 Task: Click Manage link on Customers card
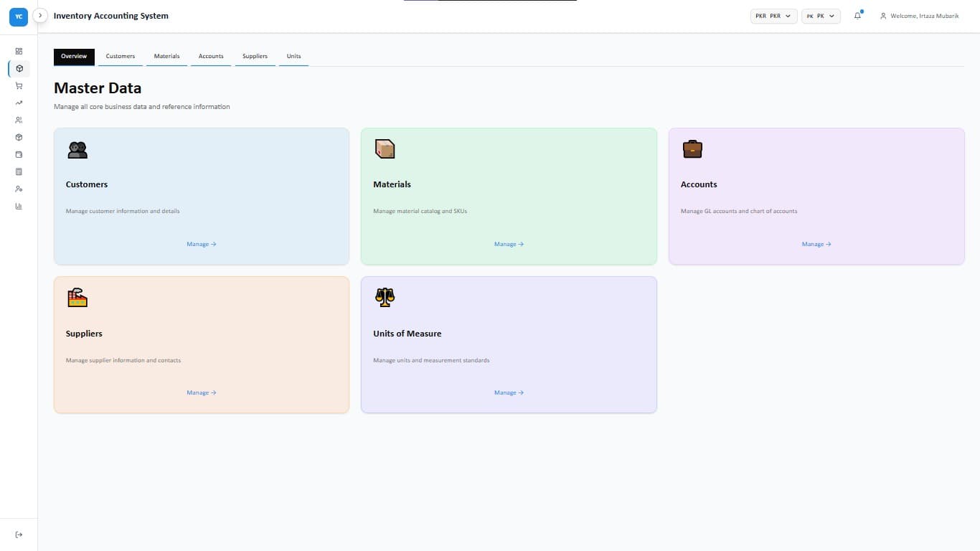[x=202, y=244]
